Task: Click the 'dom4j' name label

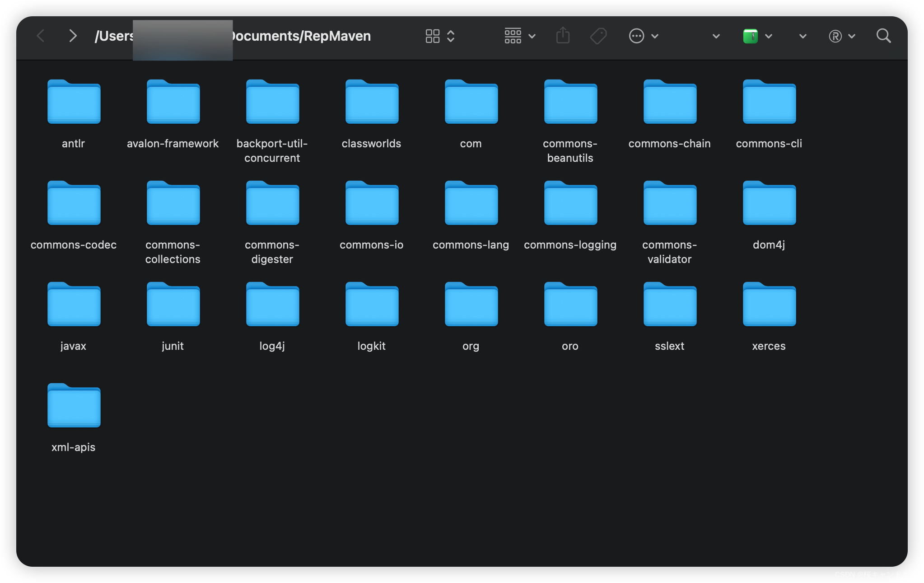Action: [x=769, y=245]
